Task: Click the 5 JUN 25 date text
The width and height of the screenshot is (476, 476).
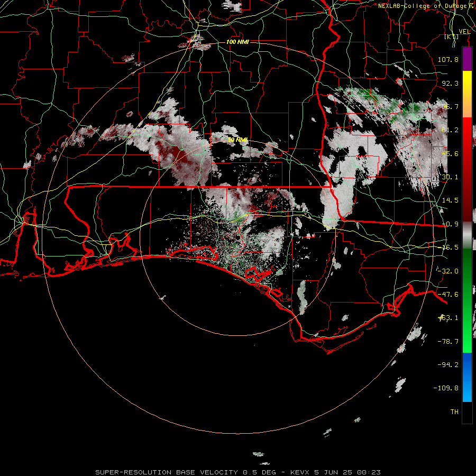Action: coord(333,472)
